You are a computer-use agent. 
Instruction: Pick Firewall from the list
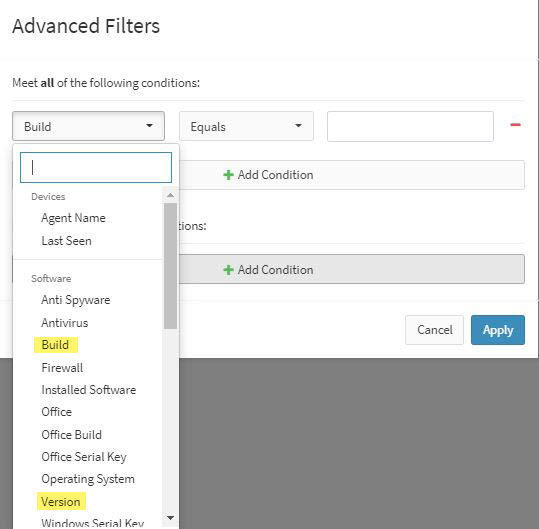[x=62, y=368]
